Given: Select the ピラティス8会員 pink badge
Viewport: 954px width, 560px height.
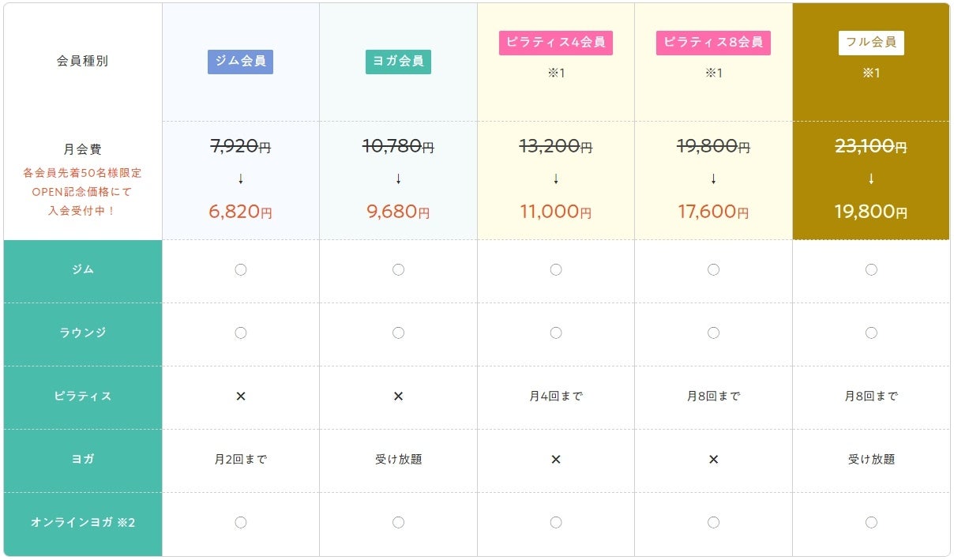Looking at the screenshot, I should [x=713, y=43].
